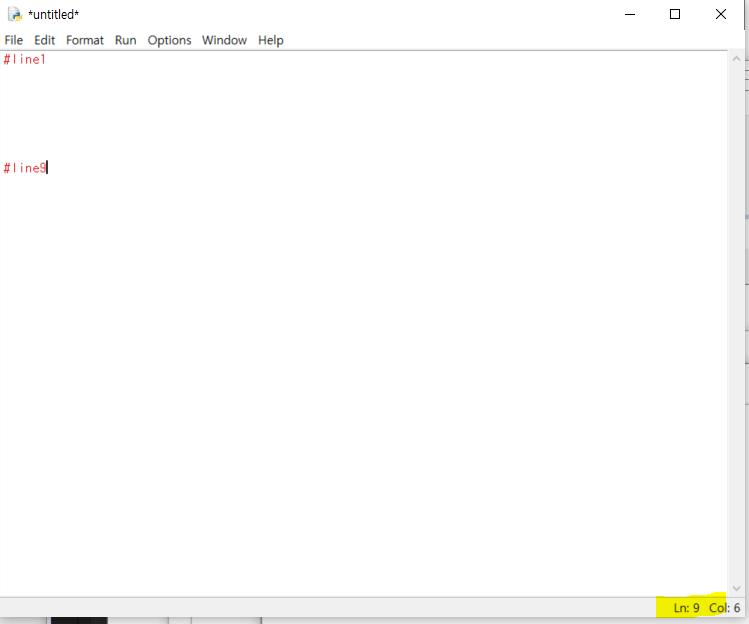Expand the Format menu
Viewport: 749px width, 624px height.
tap(85, 40)
